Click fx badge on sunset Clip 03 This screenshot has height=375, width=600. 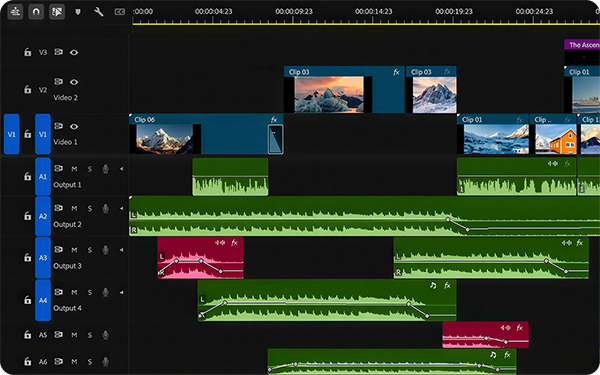click(x=396, y=72)
